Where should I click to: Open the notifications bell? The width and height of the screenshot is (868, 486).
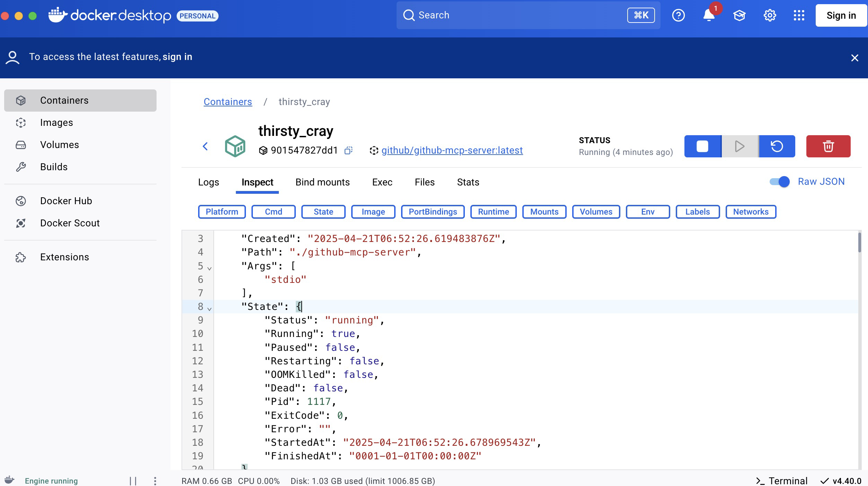(709, 16)
